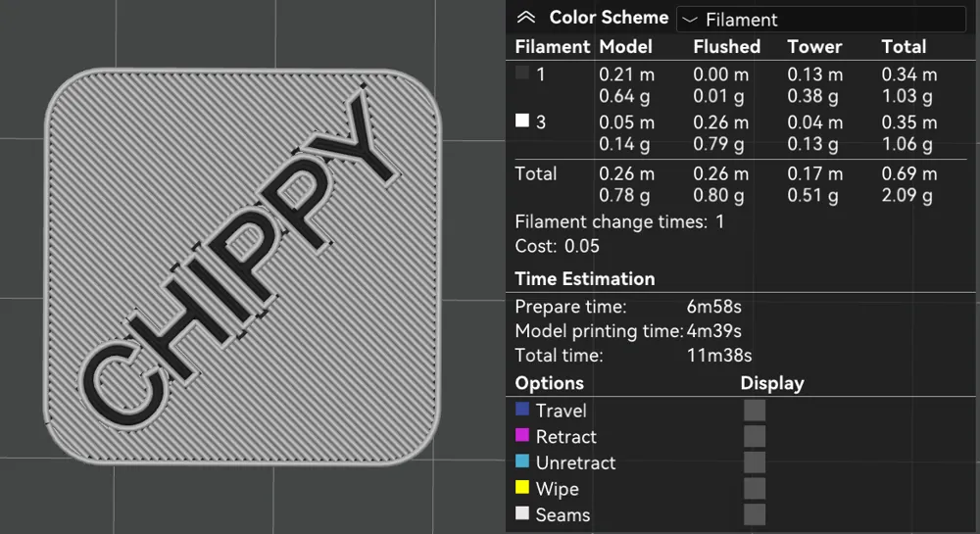Click the 1.03 g total value
The height and width of the screenshot is (534, 980).
906,96
